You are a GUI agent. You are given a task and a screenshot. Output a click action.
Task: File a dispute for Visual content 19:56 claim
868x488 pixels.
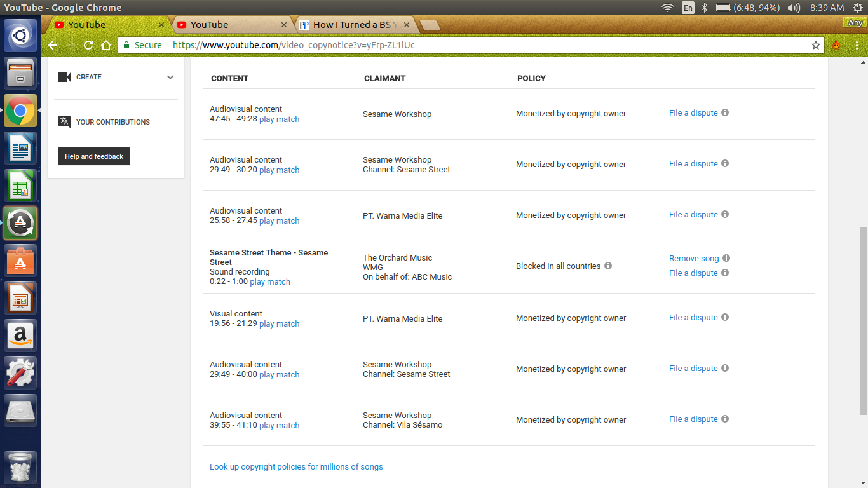click(693, 318)
